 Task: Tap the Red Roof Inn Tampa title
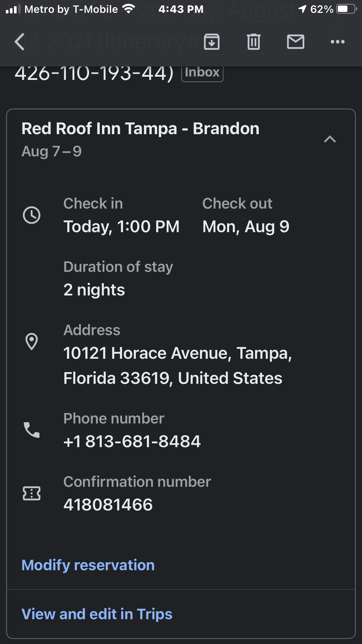pos(140,129)
